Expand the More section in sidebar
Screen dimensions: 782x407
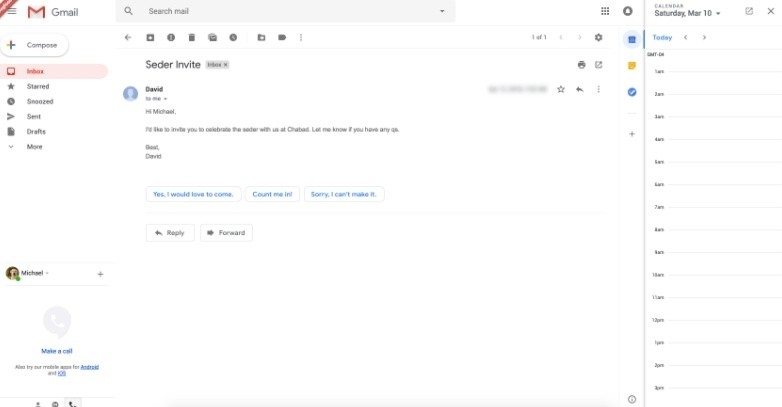pos(34,147)
